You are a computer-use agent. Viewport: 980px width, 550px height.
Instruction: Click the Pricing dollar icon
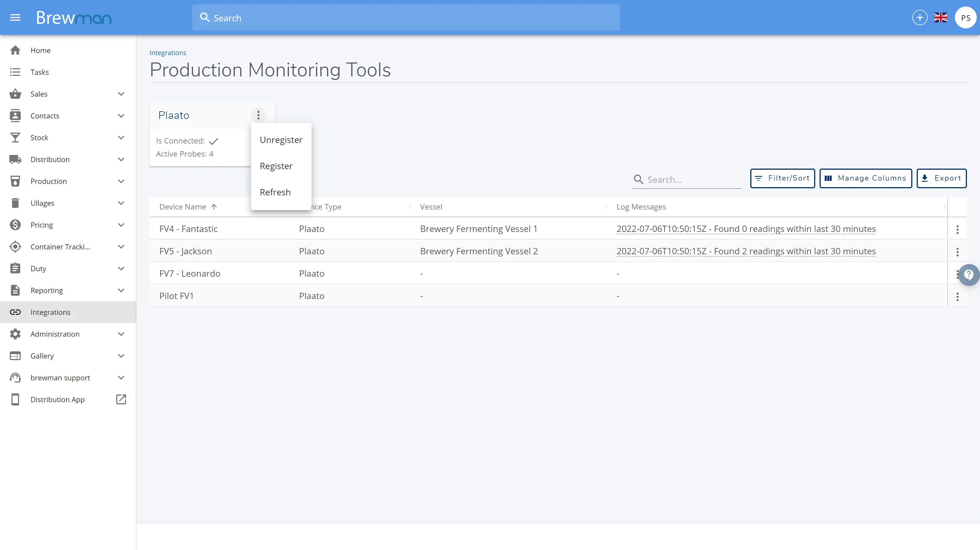coord(15,225)
